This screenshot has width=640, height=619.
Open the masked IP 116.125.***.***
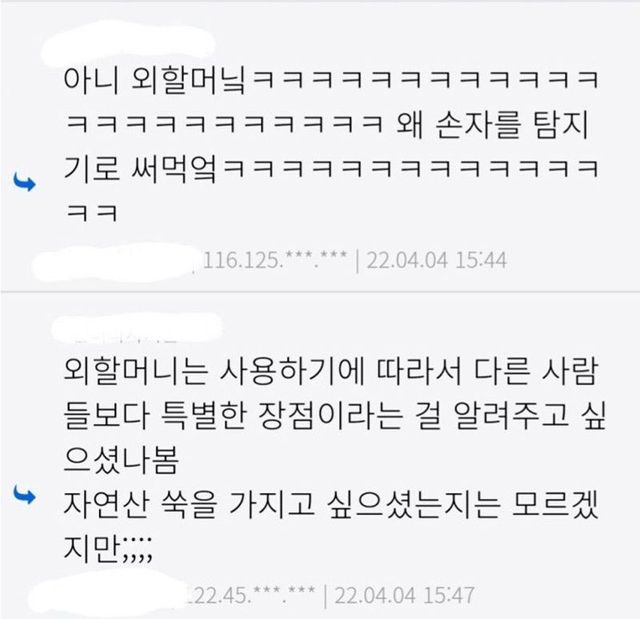point(275,260)
